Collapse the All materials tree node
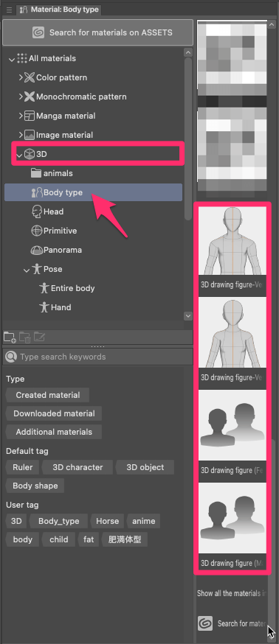 pos(12,59)
